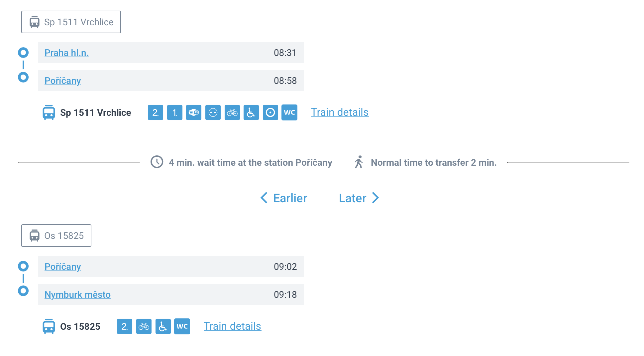This screenshot has height=356, width=644.
Task: Click the WC icon for Os 15825
Action: pyautogui.click(x=182, y=326)
